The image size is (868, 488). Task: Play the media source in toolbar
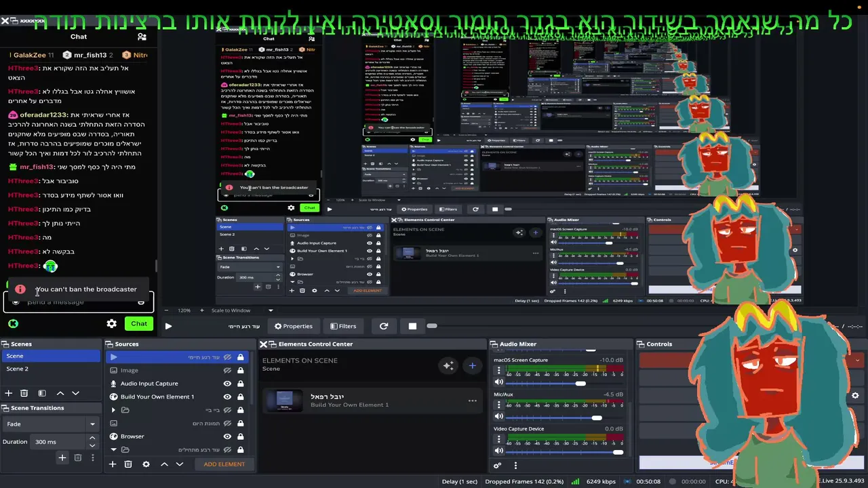click(168, 326)
